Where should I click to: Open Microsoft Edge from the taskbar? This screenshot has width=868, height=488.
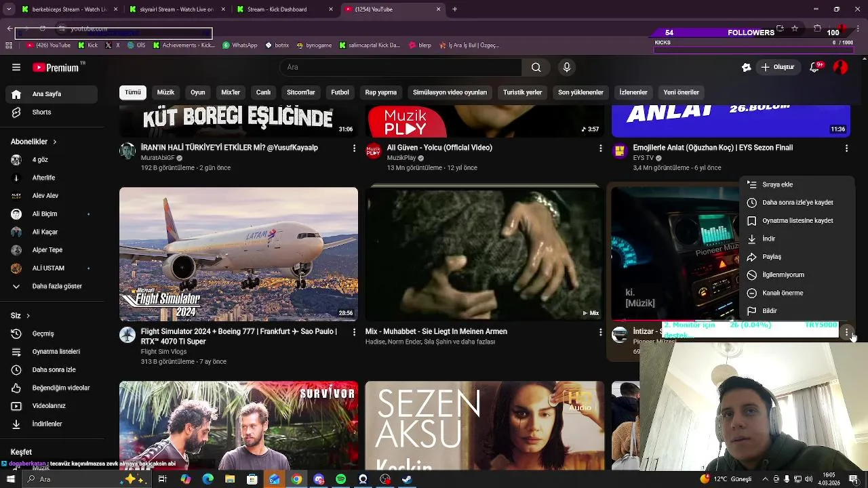tap(208, 479)
